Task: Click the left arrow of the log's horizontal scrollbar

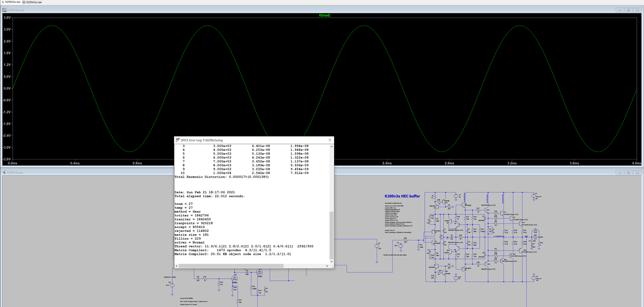Action: pos(177,265)
